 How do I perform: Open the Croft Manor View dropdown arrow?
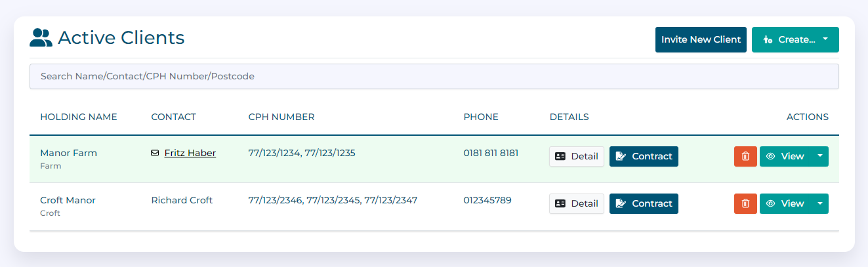tap(820, 203)
